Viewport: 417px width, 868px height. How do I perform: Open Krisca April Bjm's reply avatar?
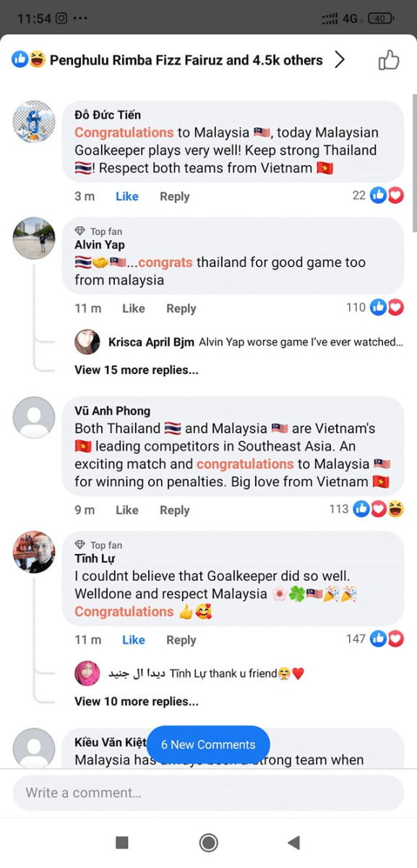[87, 341]
